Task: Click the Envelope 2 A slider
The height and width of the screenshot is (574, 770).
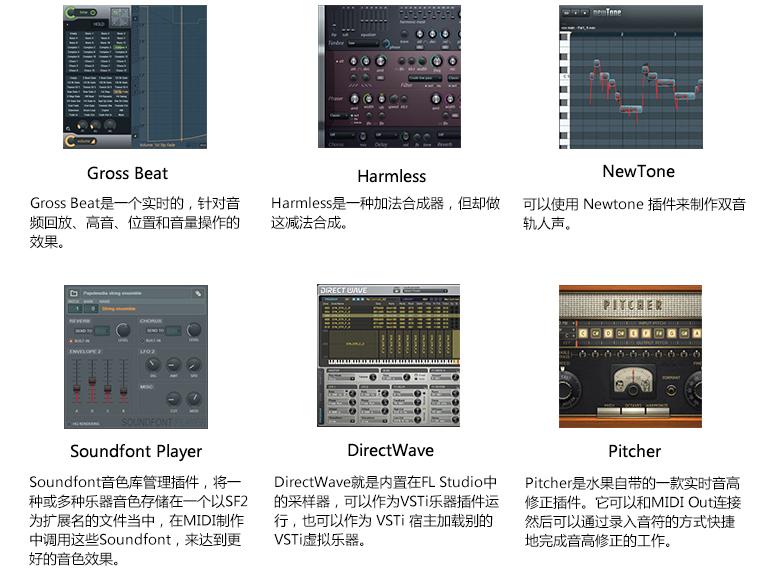Action: point(77,381)
